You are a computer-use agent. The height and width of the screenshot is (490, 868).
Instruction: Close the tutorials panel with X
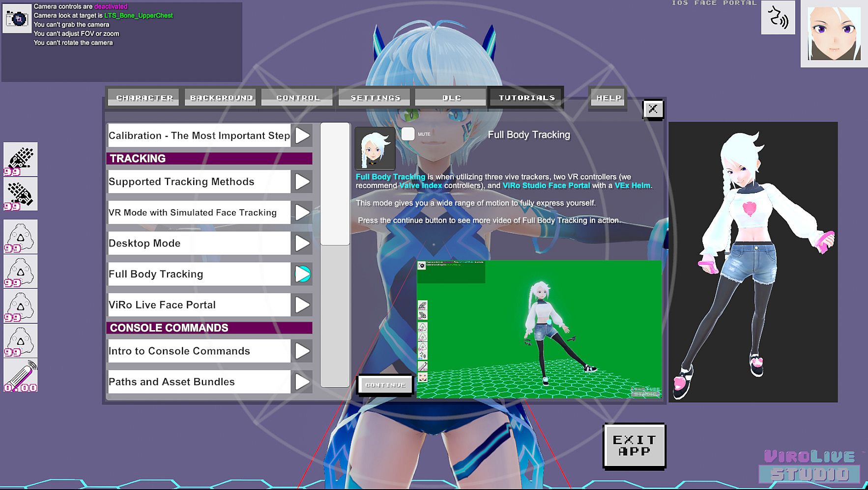tap(653, 109)
